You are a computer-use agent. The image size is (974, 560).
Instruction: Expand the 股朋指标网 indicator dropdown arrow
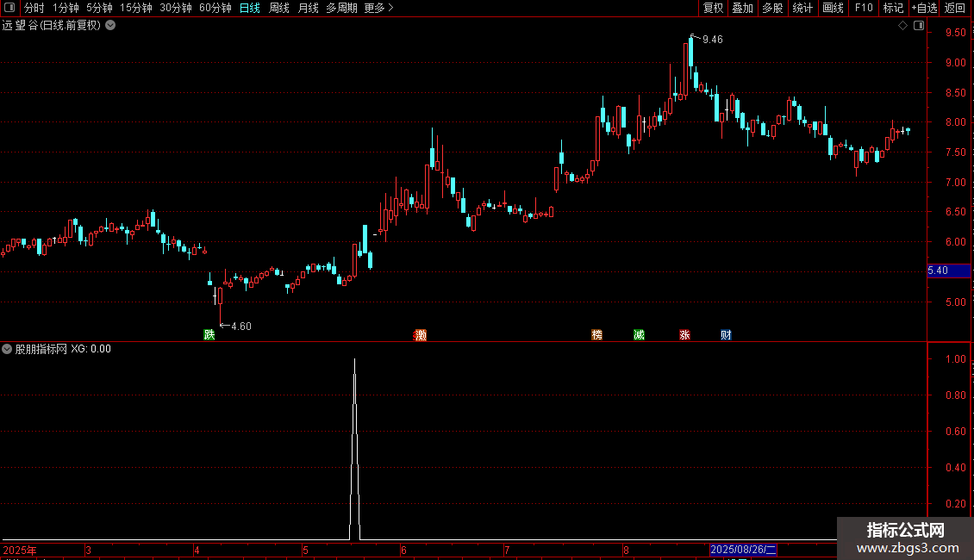click(x=7, y=349)
